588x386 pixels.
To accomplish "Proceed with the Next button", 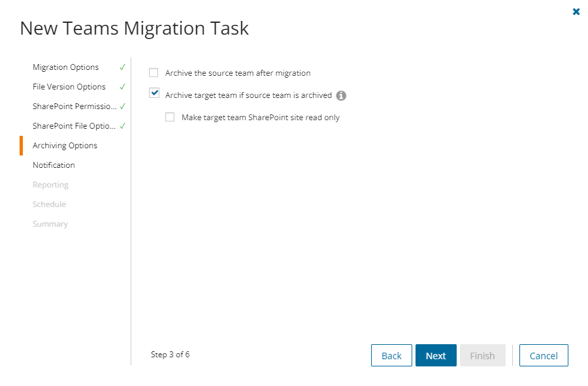I will click(x=436, y=356).
